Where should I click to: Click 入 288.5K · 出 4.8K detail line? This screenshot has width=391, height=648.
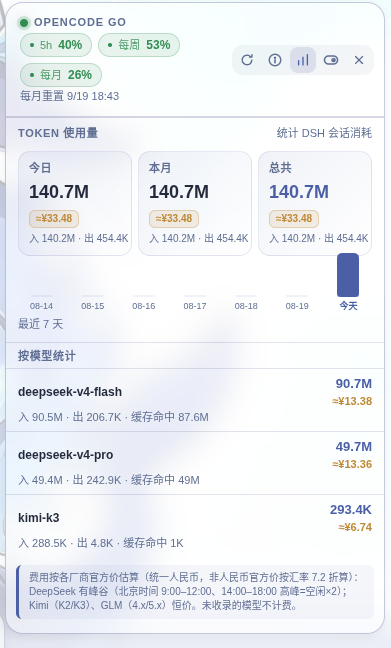click(101, 543)
